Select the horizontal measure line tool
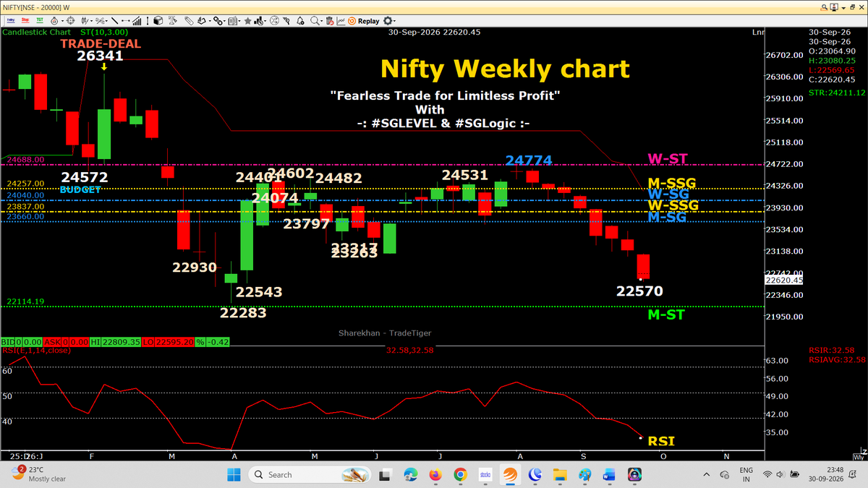The width and height of the screenshot is (868, 488). pos(126,21)
